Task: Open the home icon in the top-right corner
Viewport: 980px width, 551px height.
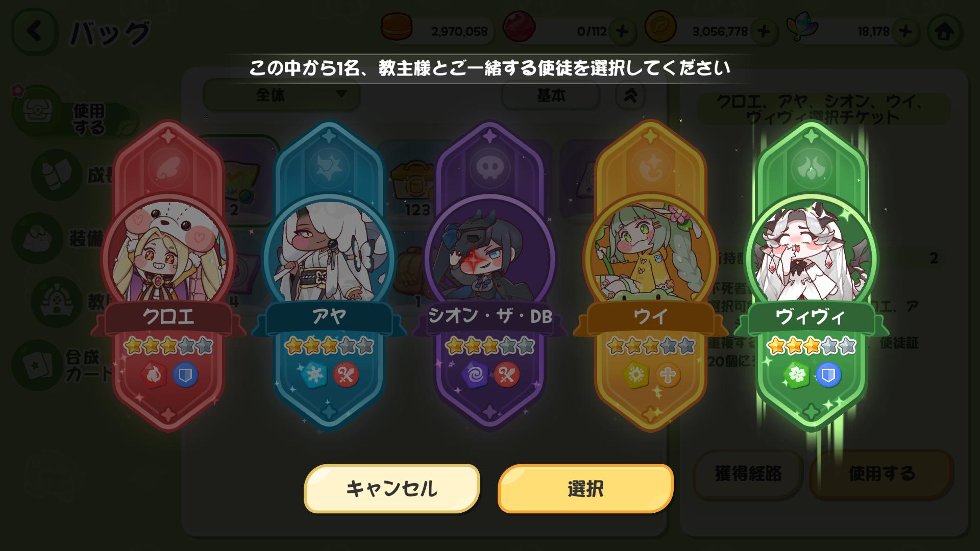Action: pyautogui.click(x=944, y=32)
